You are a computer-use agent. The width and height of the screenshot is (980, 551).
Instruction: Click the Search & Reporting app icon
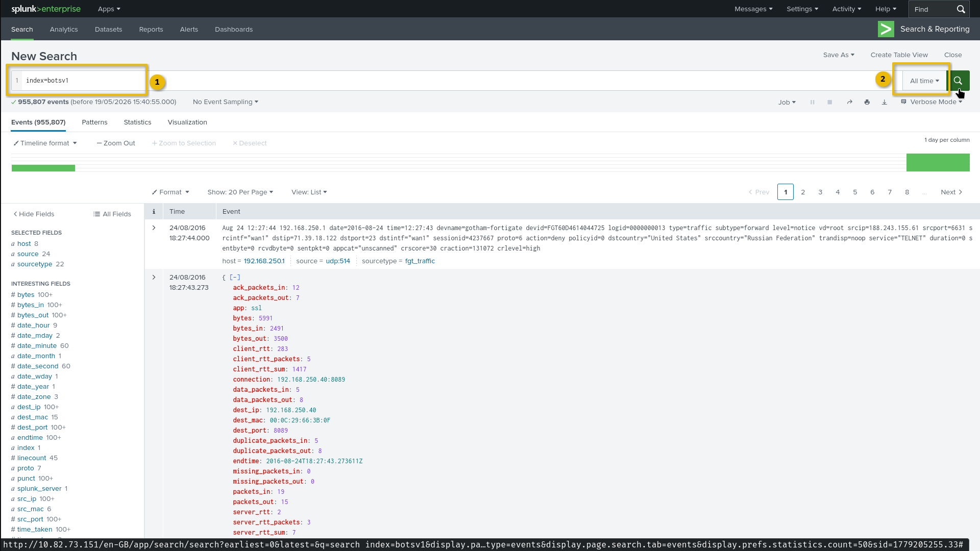pos(886,29)
